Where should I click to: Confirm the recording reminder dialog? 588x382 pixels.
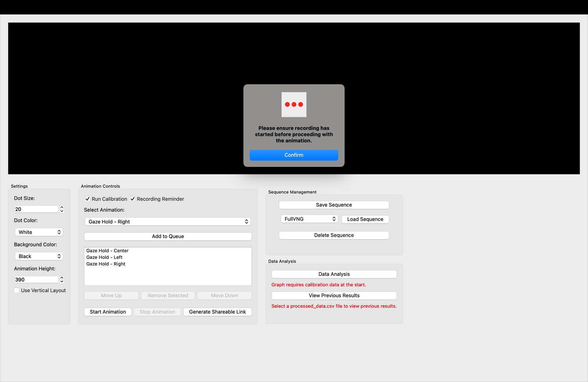tap(294, 155)
